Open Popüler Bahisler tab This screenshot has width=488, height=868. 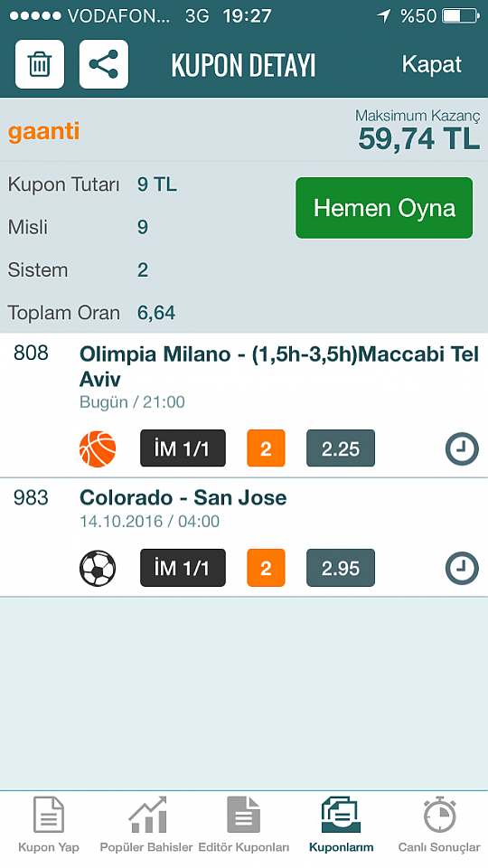tap(146, 825)
